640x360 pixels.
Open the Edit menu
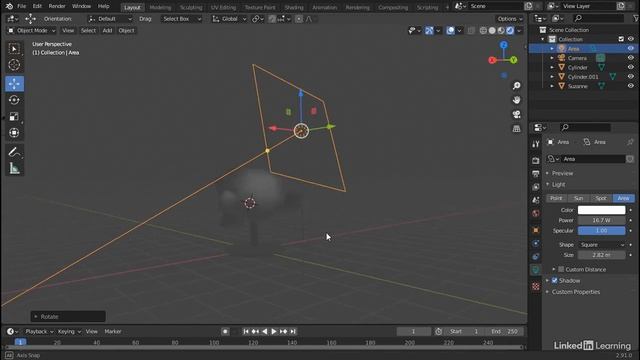[x=37, y=6]
